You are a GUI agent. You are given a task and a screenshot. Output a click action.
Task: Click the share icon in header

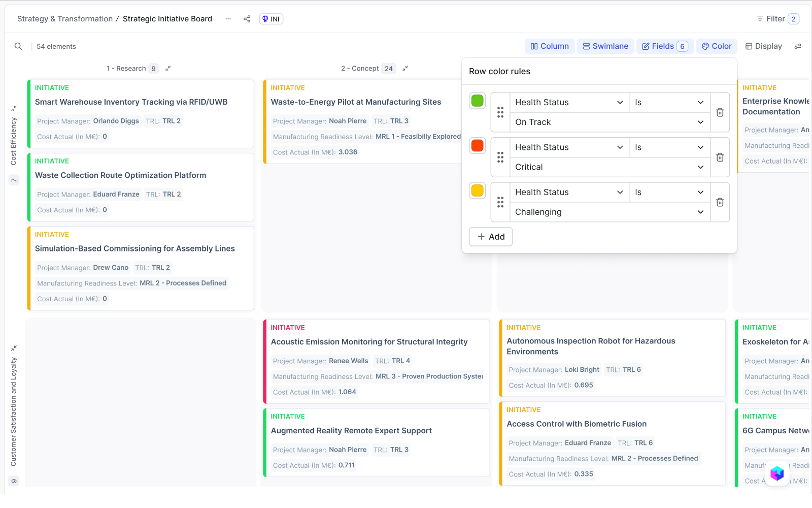pos(247,19)
